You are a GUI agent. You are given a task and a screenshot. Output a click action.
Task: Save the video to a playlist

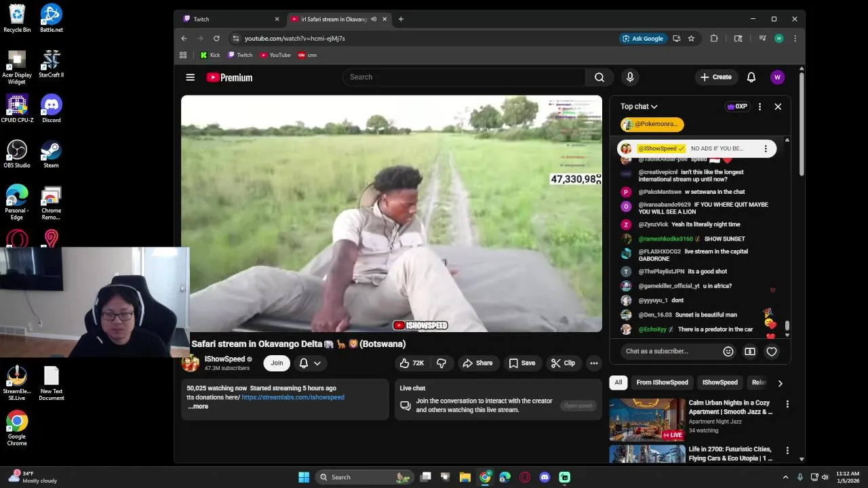pyautogui.click(x=522, y=363)
